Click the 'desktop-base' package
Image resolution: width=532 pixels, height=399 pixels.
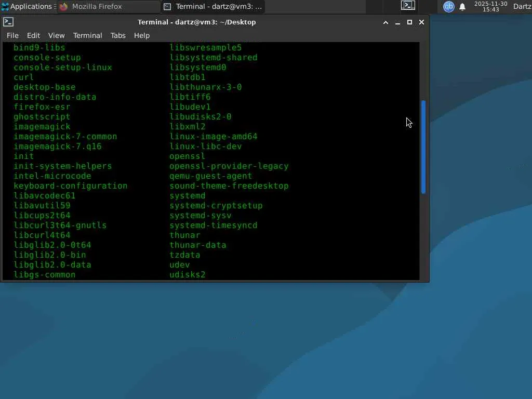coord(45,87)
